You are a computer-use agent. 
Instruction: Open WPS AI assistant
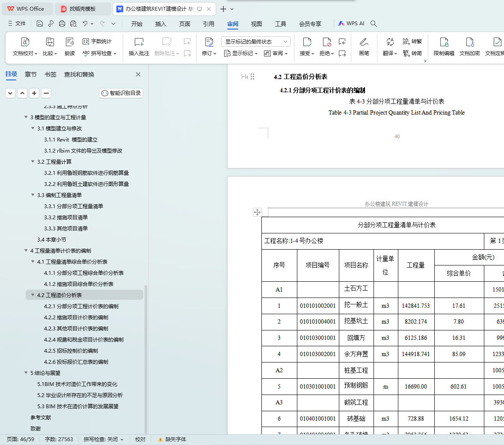coord(351,24)
